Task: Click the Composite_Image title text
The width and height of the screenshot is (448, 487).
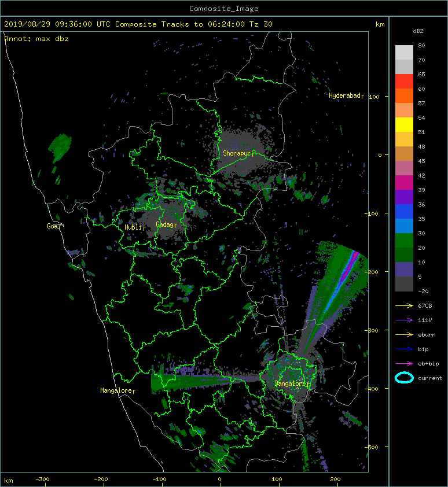Action: (x=224, y=9)
